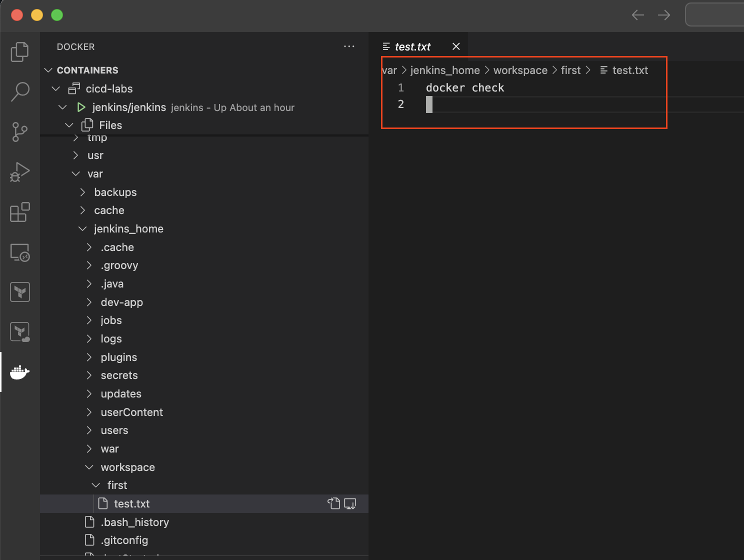744x560 pixels.
Task: Click the workspace breadcrumb segment
Action: tap(520, 70)
